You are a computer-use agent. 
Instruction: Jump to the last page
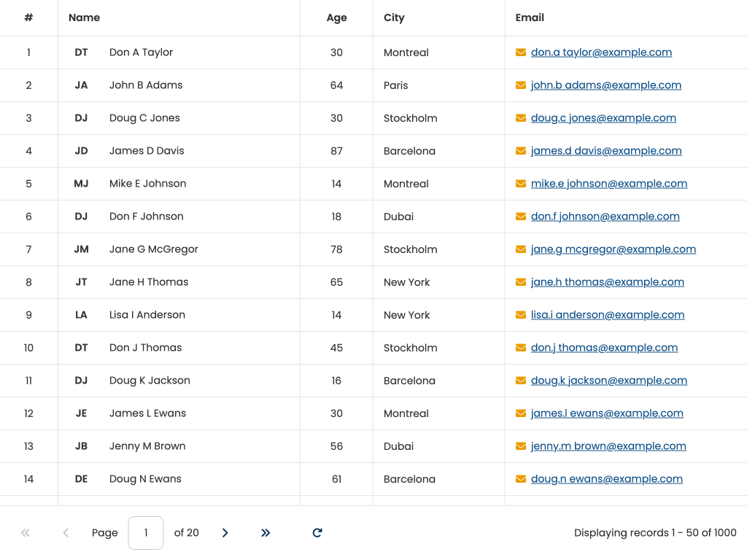[x=266, y=533]
